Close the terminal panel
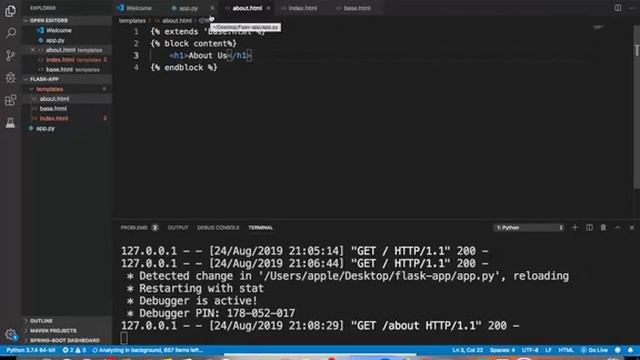The image size is (640, 360). coord(632,227)
